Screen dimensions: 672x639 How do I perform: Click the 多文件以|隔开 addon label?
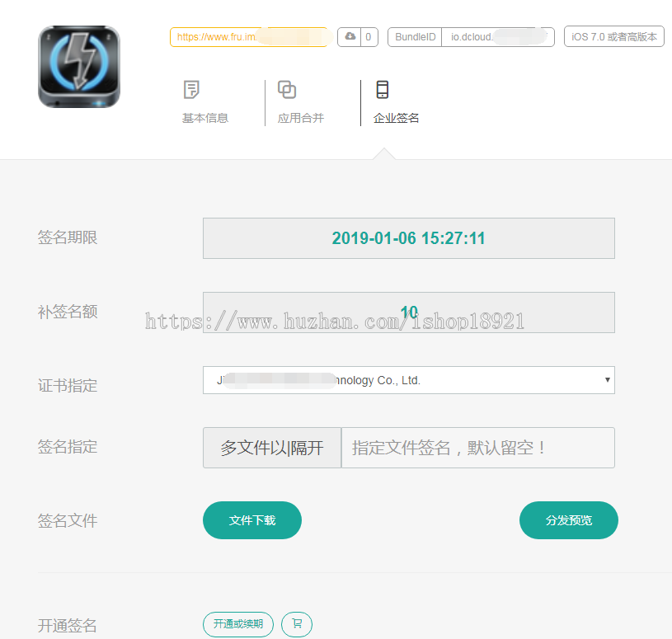pyautogui.click(x=272, y=448)
